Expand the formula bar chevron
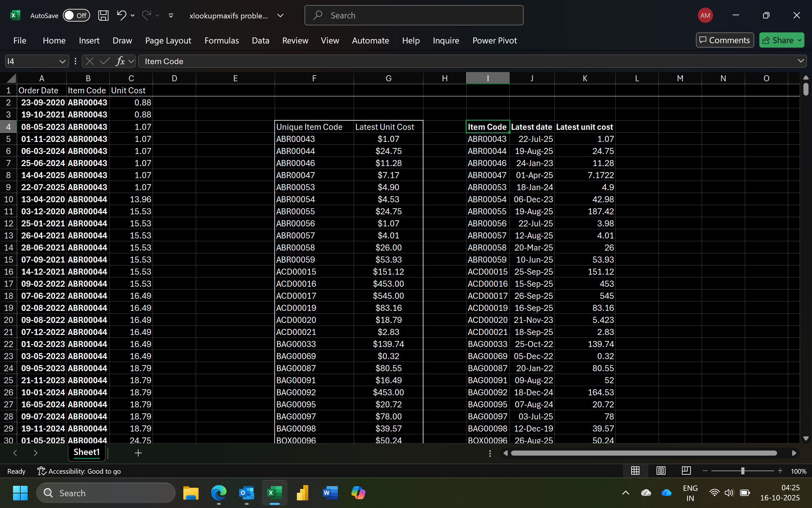 coord(801,61)
